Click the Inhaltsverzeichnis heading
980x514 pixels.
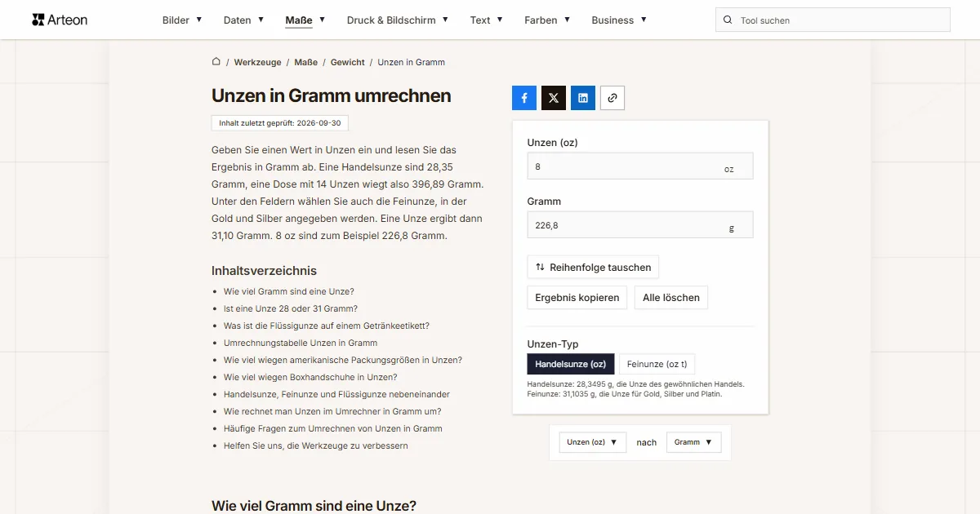tap(264, 271)
